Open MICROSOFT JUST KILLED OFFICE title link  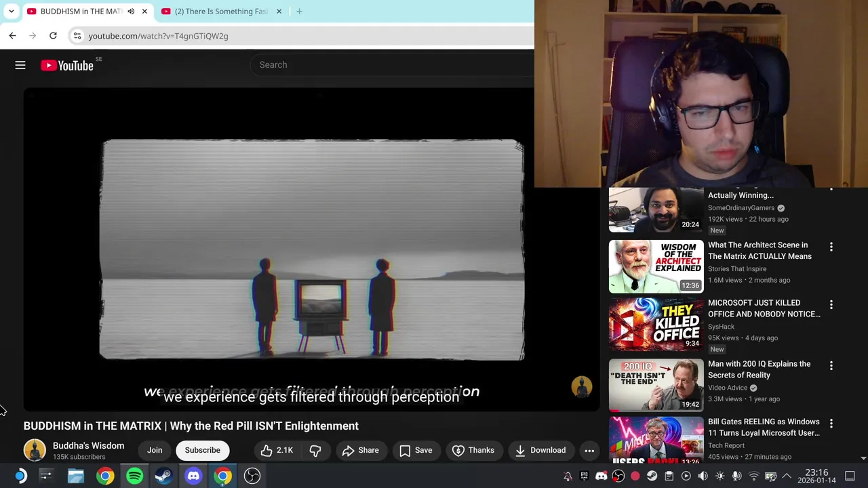(764, 308)
